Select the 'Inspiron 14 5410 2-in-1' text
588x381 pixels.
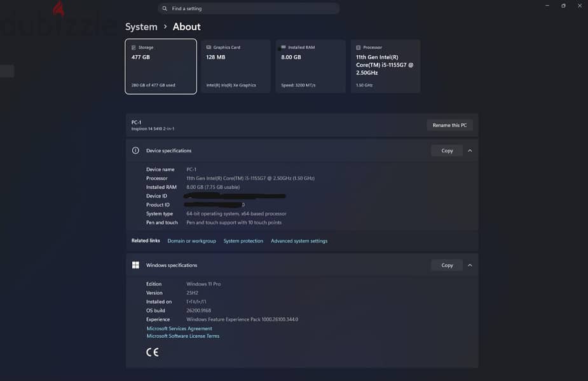point(153,128)
